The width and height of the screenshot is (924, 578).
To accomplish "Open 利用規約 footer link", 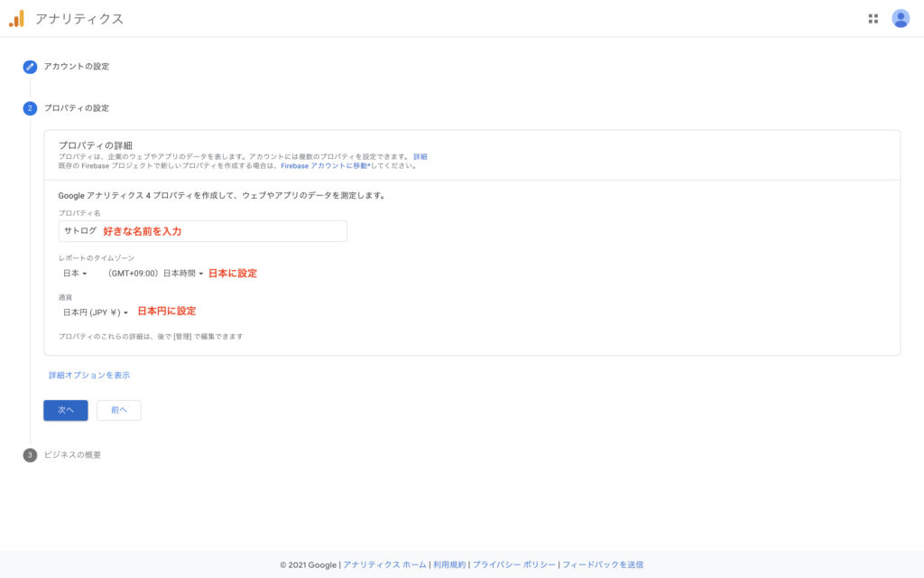I will click(x=449, y=565).
